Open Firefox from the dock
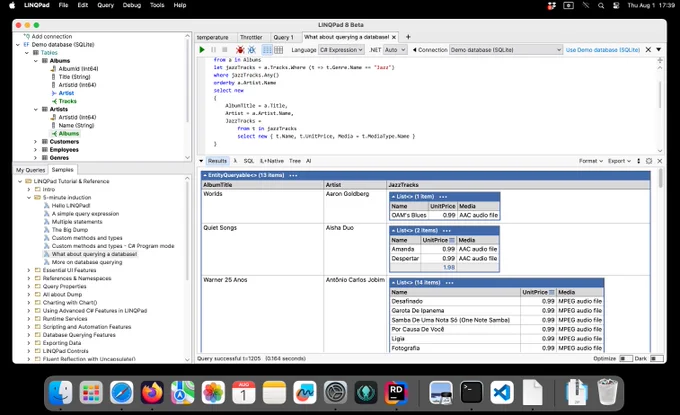 click(152, 392)
